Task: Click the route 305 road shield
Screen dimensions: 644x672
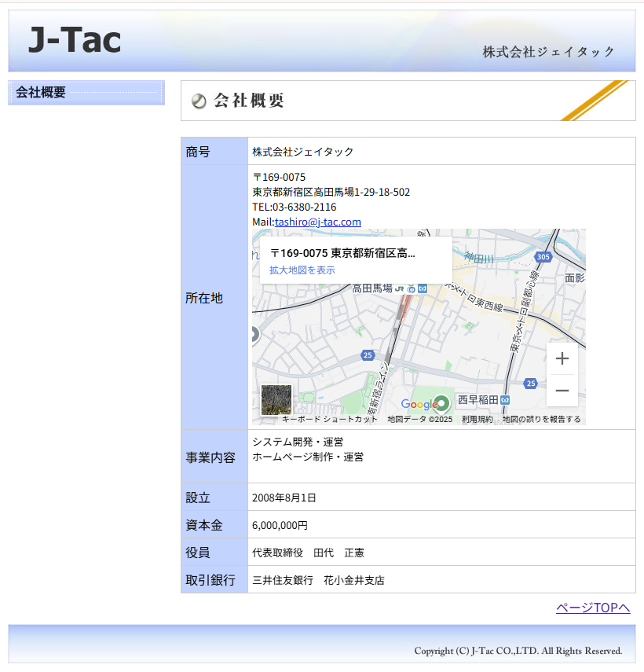Action: (x=543, y=257)
